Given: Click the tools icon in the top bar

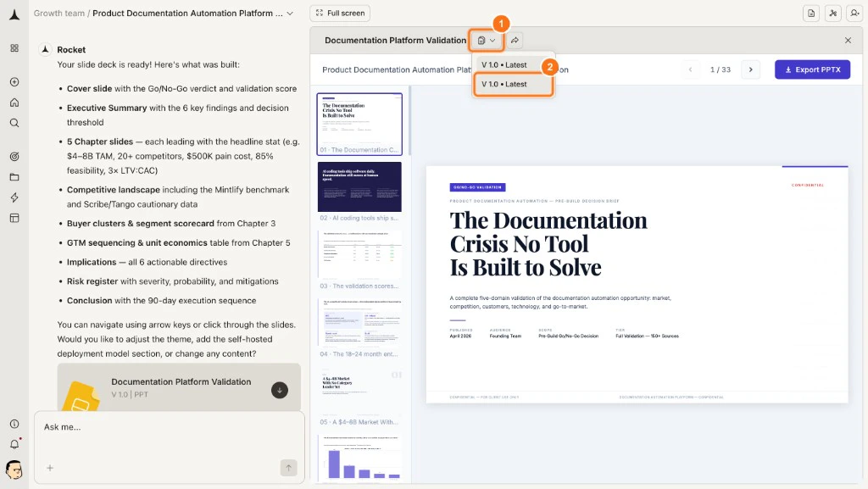Looking at the screenshot, I should [x=833, y=14].
